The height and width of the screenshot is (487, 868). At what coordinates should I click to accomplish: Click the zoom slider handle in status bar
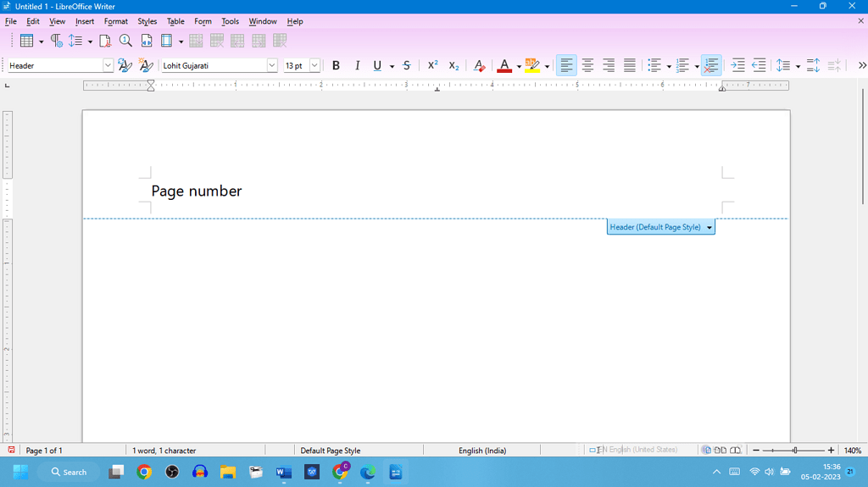(x=795, y=451)
